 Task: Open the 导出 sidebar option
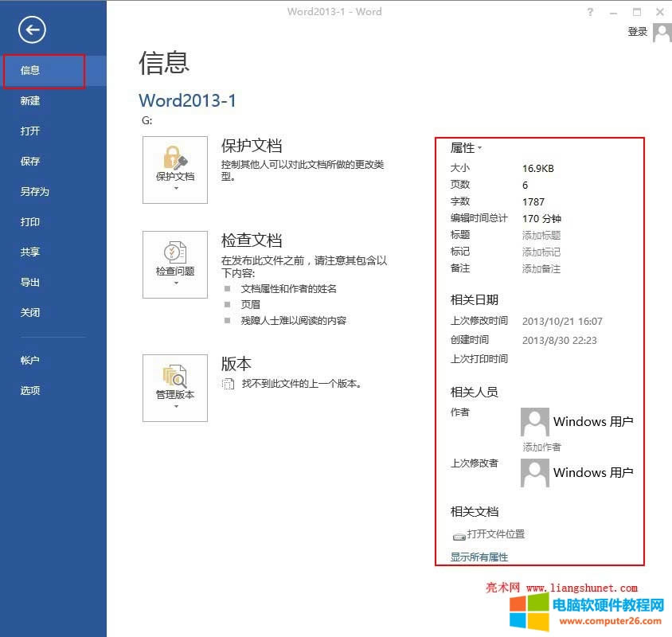tap(30, 283)
